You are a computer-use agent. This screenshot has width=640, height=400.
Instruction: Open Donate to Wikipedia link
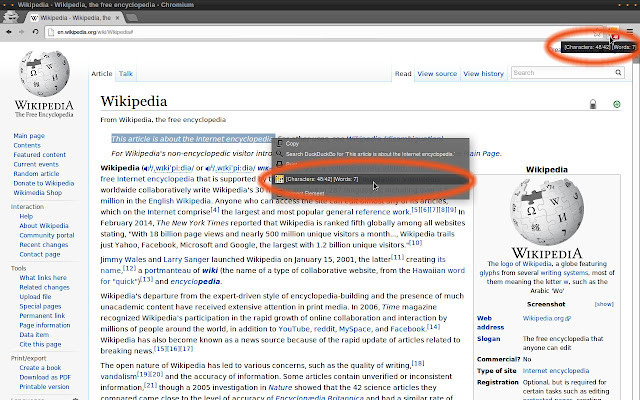pos(44,183)
